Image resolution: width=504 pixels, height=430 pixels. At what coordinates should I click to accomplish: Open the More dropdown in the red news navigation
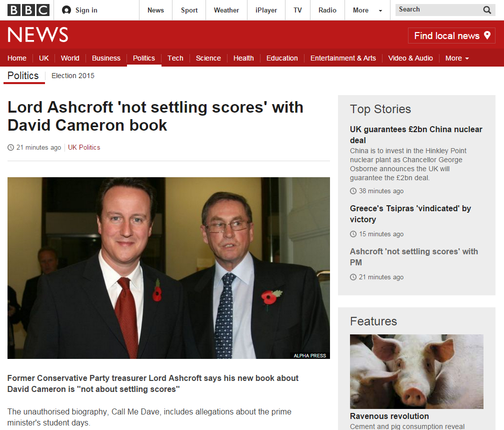tap(457, 58)
